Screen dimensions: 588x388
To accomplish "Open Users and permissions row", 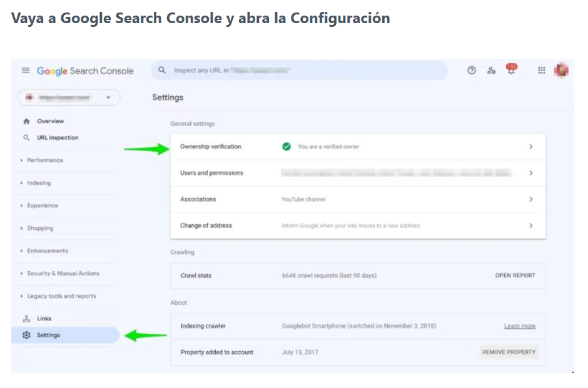I will tap(358, 173).
